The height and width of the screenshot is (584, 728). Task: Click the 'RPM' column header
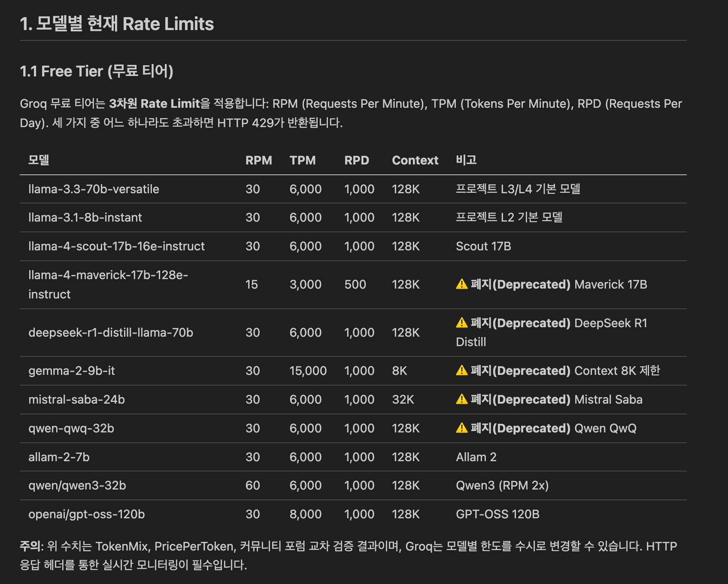259,160
